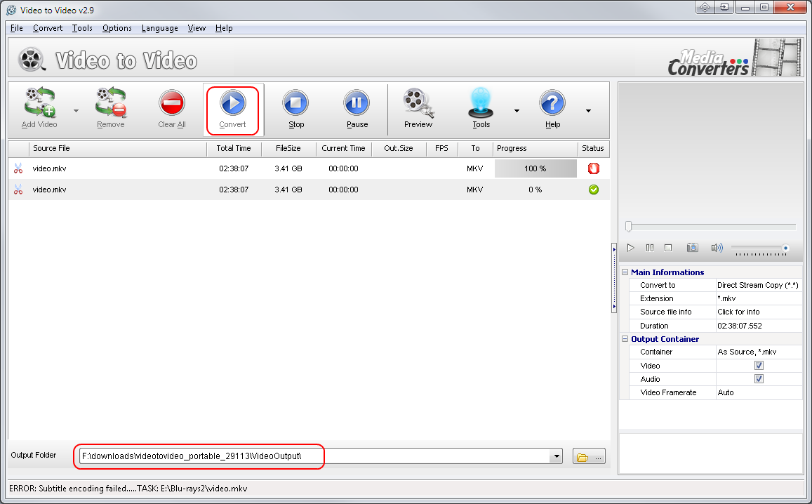Collapse the Main Informations section
The width and height of the screenshot is (812, 504).
pyautogui.click(x=625, y=272)
